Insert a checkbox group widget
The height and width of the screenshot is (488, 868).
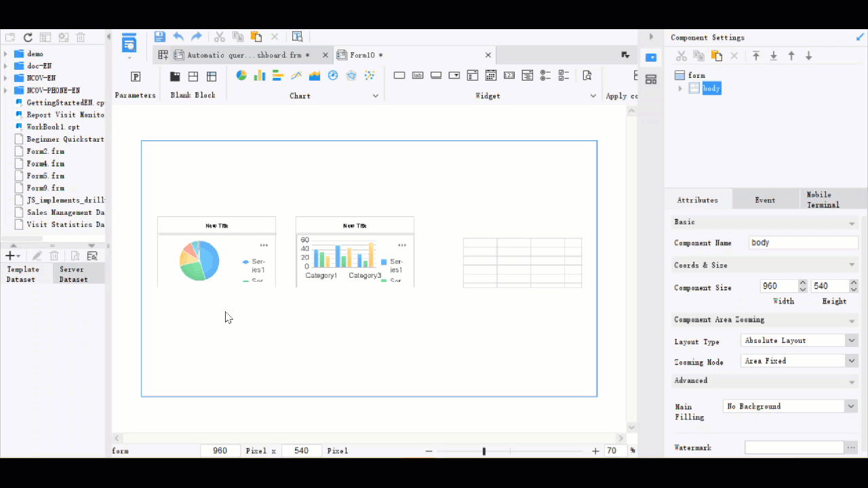[564, 75]
